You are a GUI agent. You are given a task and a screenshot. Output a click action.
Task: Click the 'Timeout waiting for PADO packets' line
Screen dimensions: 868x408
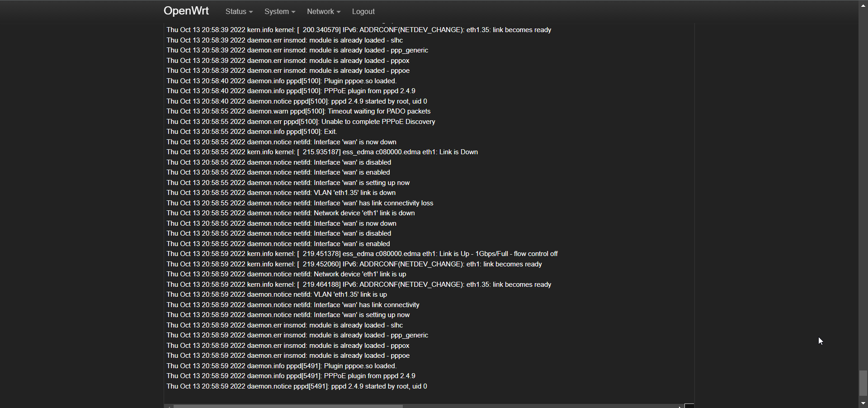298,111
